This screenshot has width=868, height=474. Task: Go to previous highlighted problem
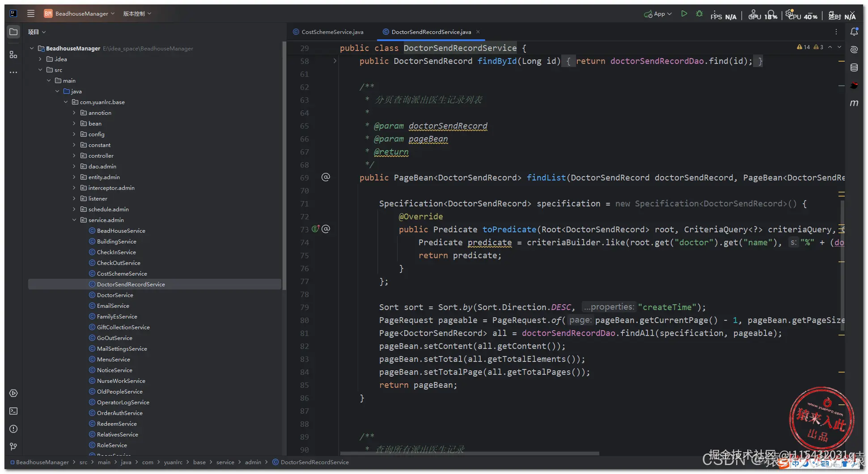coord(830,47)
